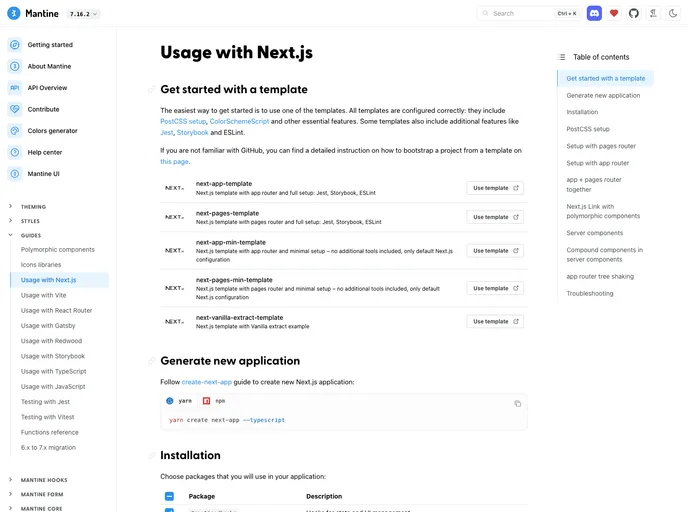This screenshot has width=688, height=512.
Task: Click anchor icon beside Generate new application
Action: pos(152,361)
